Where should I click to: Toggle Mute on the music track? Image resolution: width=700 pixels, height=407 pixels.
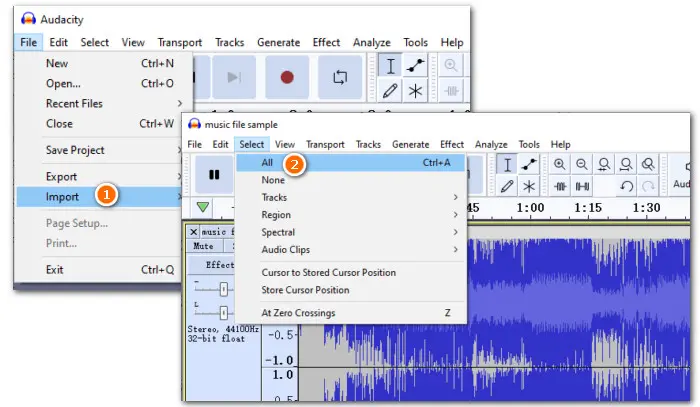click(204, 246)
